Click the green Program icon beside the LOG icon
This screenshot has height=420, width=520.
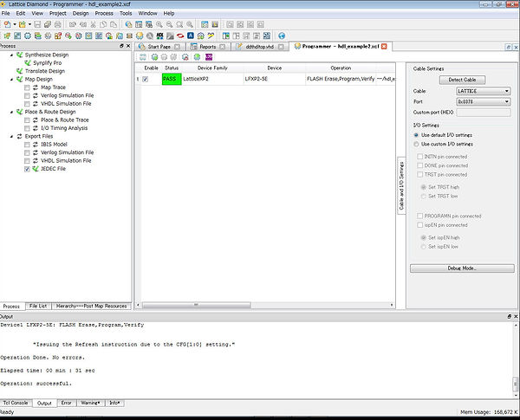point(197,57)
